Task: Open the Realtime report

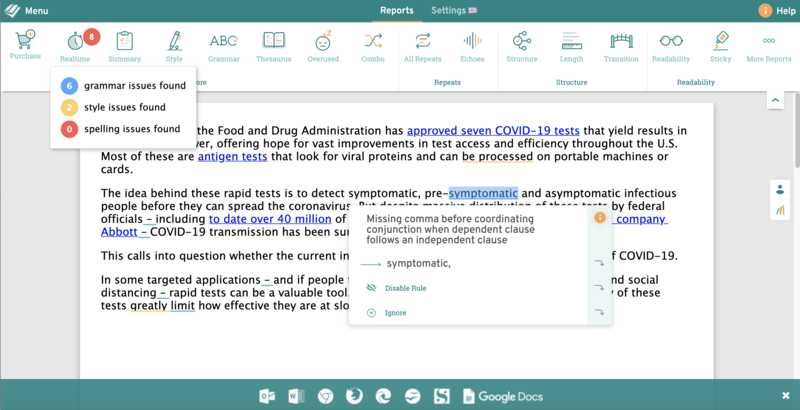Action: (x=75, y=45)
